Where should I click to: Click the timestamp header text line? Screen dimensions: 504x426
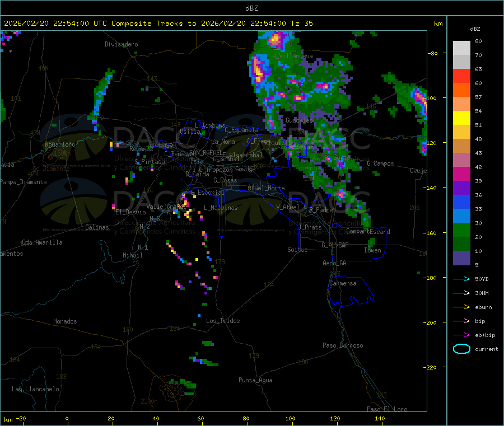tap(158, 24)
